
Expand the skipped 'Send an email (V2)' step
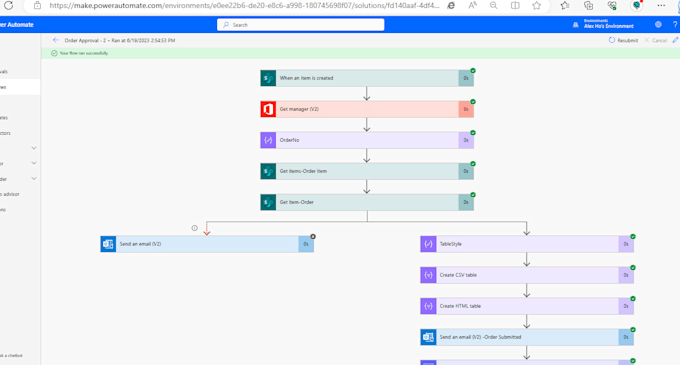coord(207,244)
